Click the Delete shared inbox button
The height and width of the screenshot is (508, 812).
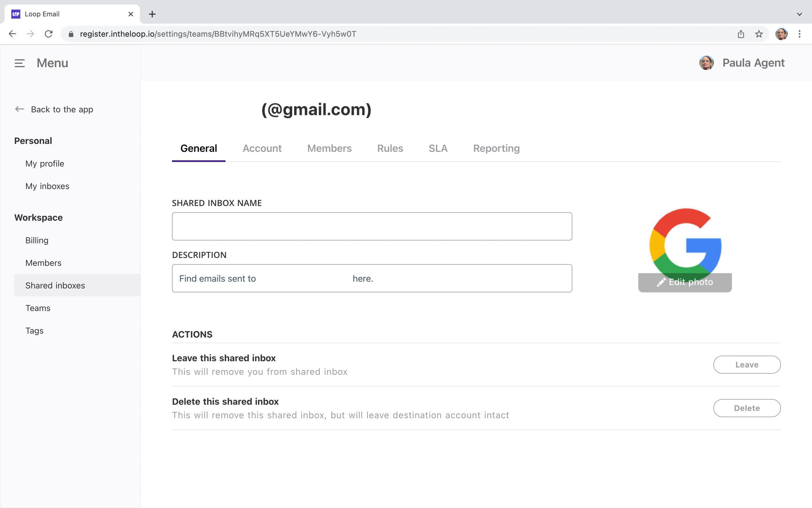pyautogui.click(x=746, y=408)
